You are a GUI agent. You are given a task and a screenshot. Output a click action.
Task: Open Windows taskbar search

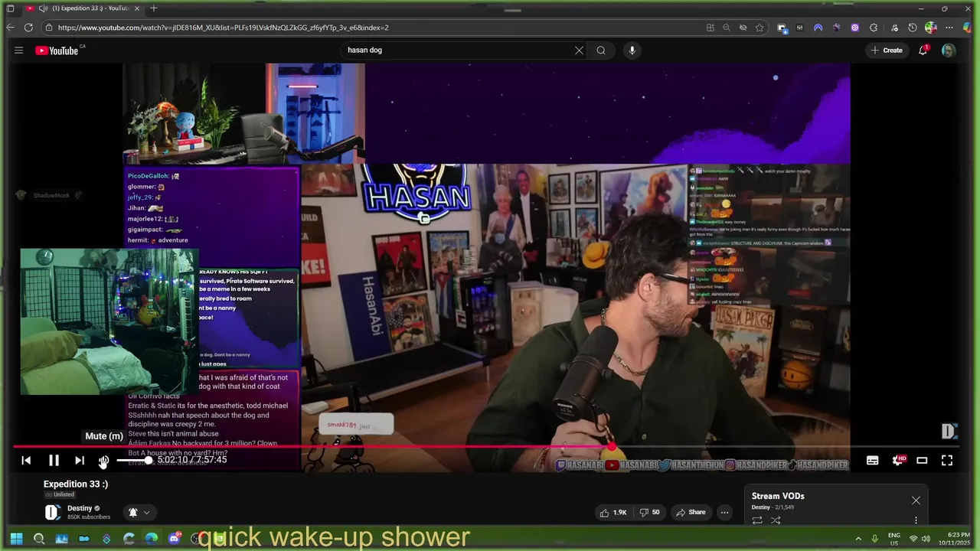point(39,539)
